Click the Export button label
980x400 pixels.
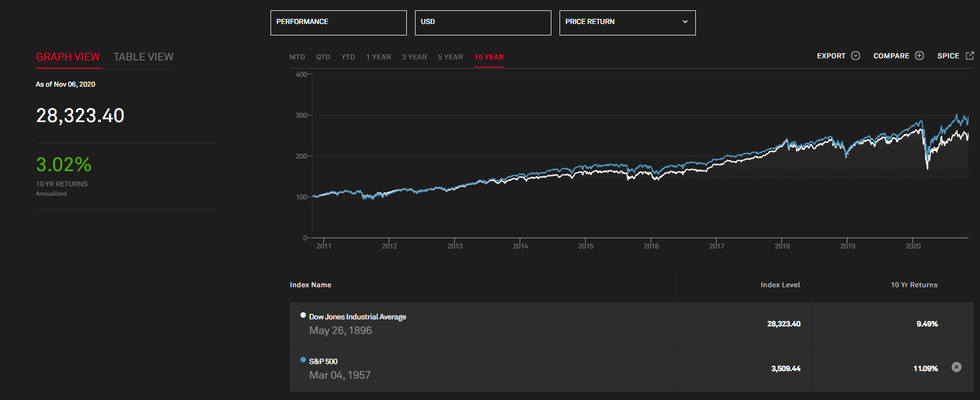pyautogui.click(x=831, y=56)
